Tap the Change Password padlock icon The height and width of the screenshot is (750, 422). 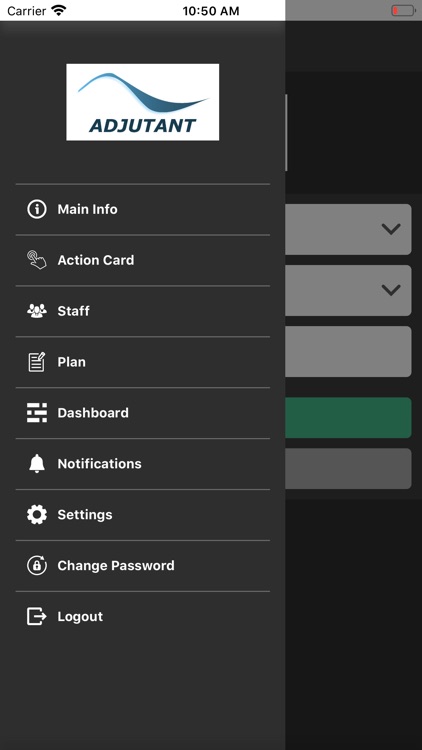coord(37,565)
